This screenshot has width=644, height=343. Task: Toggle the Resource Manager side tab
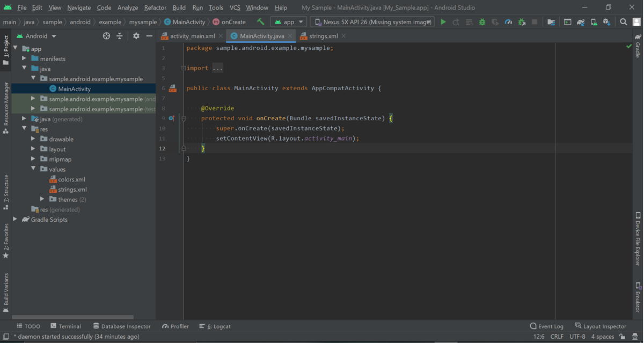click(x=6, y=107)
